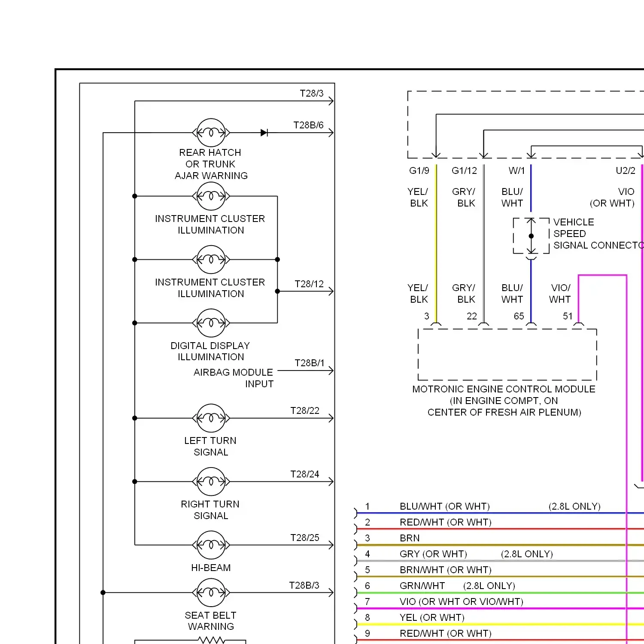This screenshot has width=644, height=644.
Task: Click the VIO/WHT wire color label
Action: click(560, 293)
